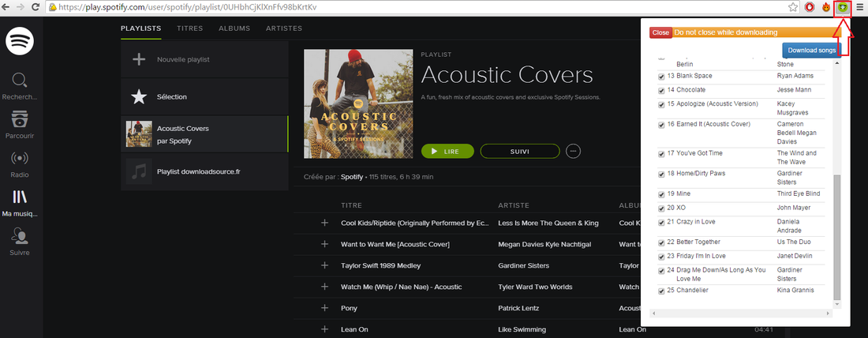The image size is (868, 338).
Task: Sort by the TITRE column header
Action: (351, 205)
